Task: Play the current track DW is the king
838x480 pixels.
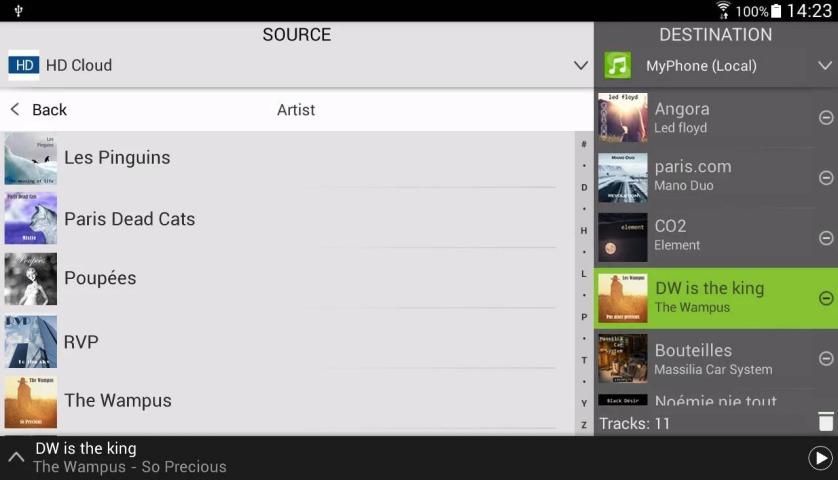Action: tap(820, 458)
